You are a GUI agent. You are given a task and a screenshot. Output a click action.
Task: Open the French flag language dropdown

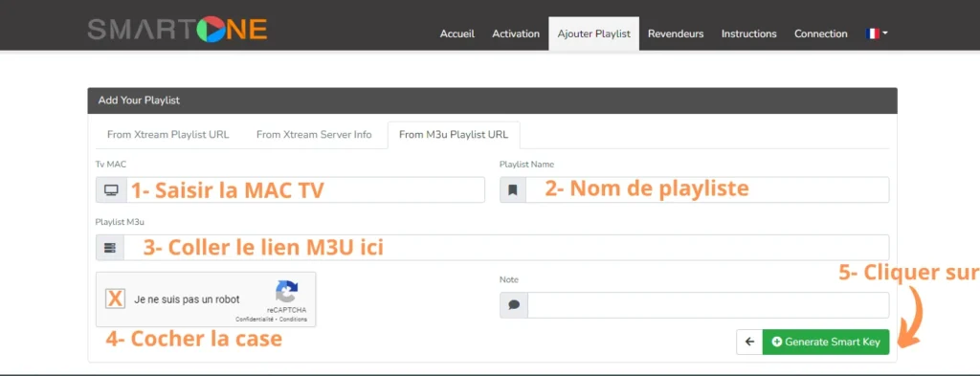pyautogui.click(x=877, y=33)
